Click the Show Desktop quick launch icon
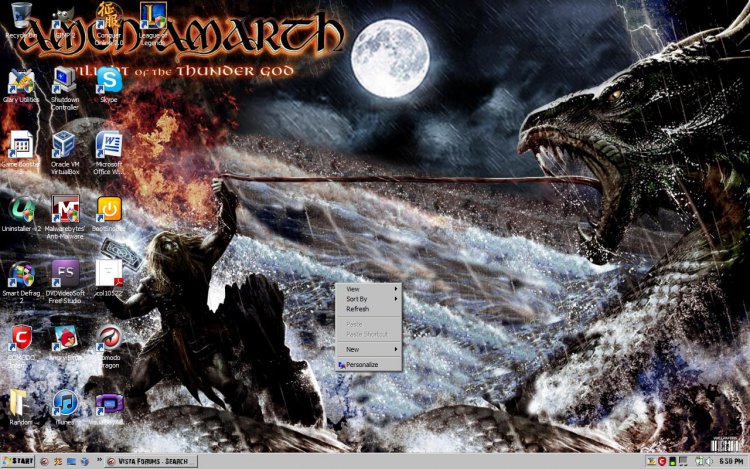 71,461
